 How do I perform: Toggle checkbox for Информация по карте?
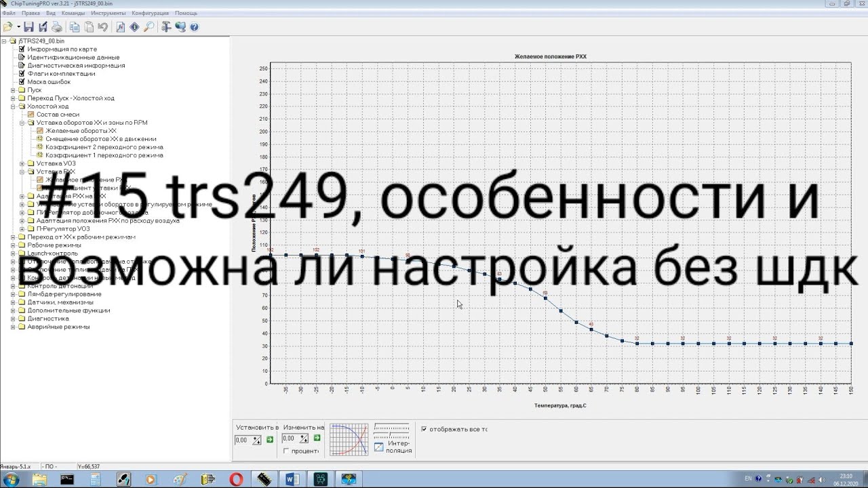(x=22, y=49)
